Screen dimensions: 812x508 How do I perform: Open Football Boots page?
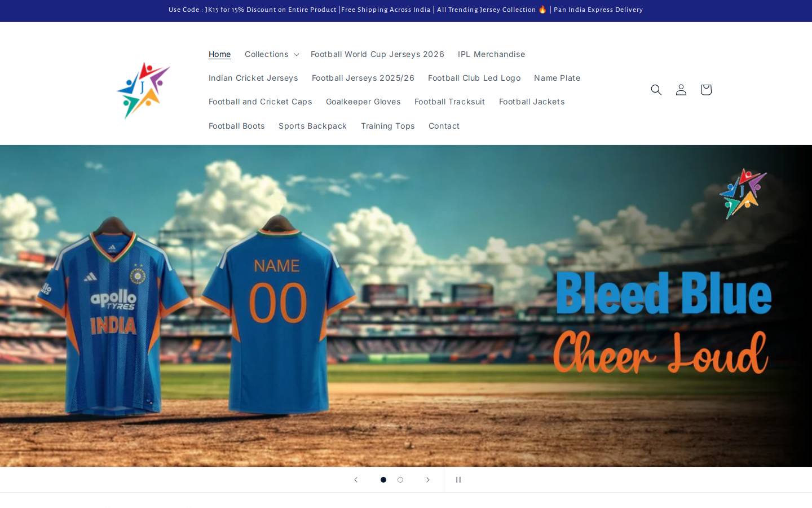pyautogui.click(x=236, y=126)
